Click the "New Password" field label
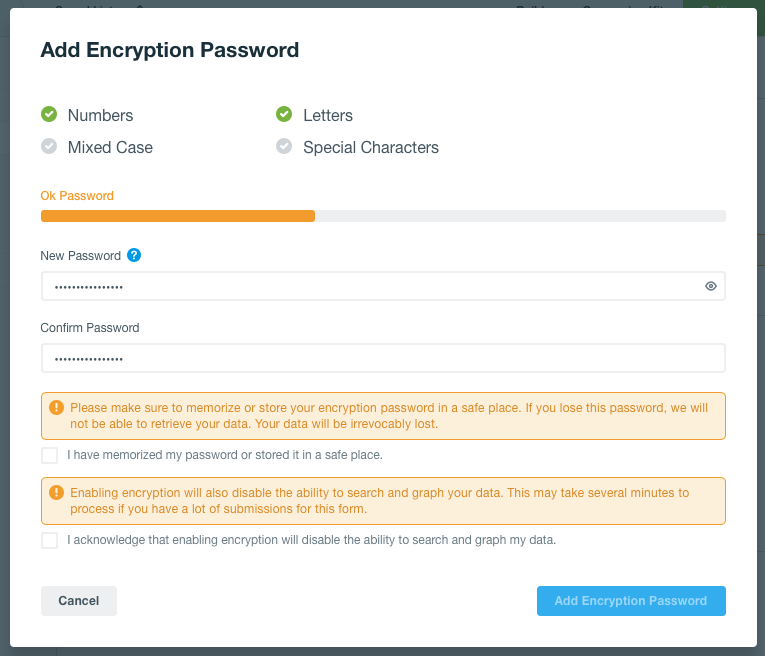The width and height of the screenshot is (765, 656). (x=80, y=256)
